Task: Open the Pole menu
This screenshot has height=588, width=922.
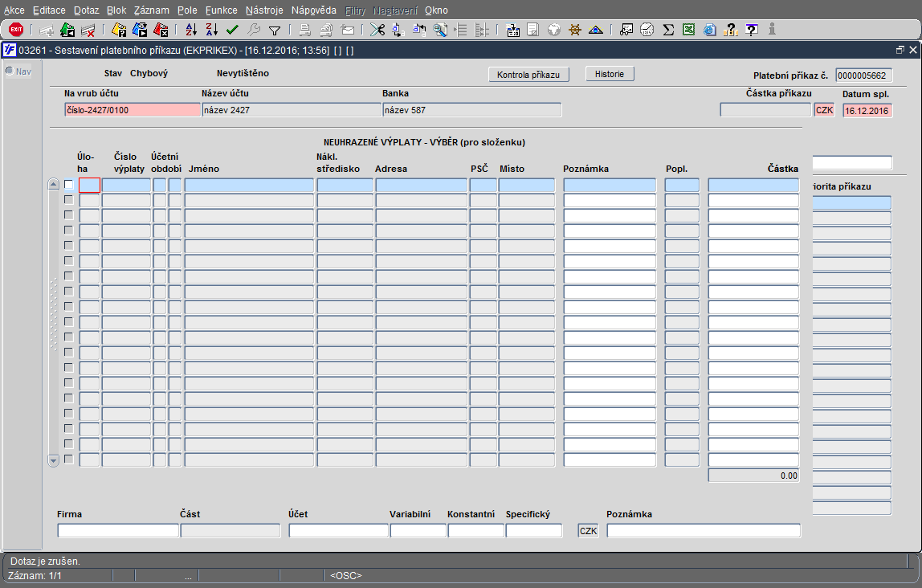Action: click(188, 10)
